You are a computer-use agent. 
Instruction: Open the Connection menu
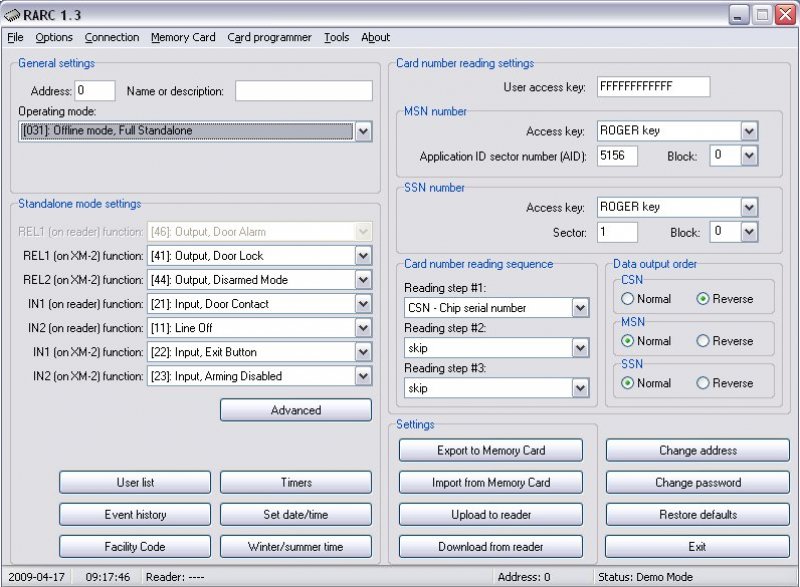pyautogui.click(x=112, y=38)
